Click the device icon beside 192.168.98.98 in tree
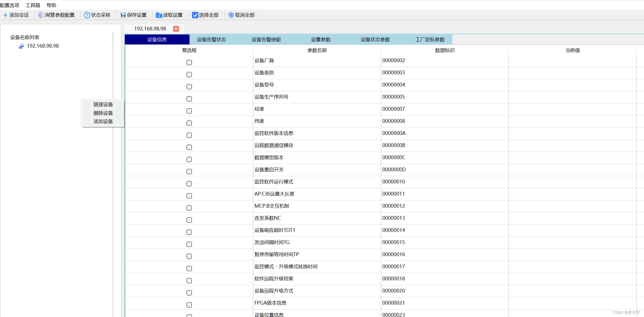Image resolution: width=644 pixels, height=317 pixels. click(x=21, y=46)
